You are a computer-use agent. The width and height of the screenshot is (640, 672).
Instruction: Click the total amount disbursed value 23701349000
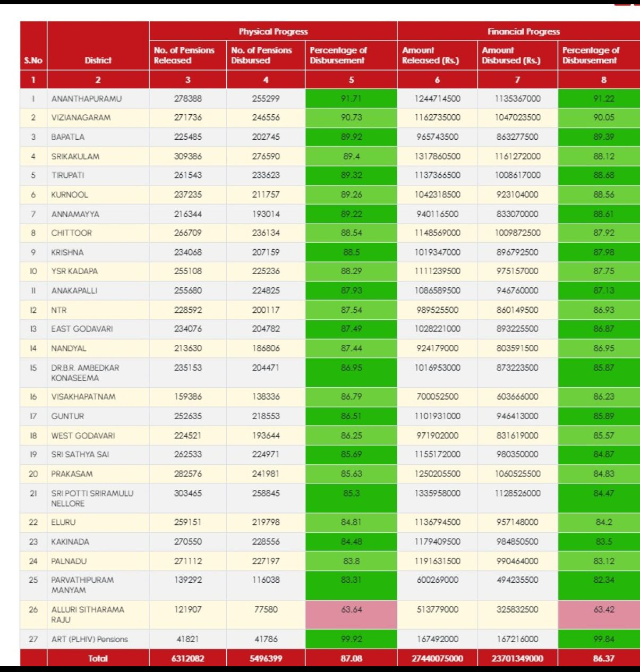[517, 658]
